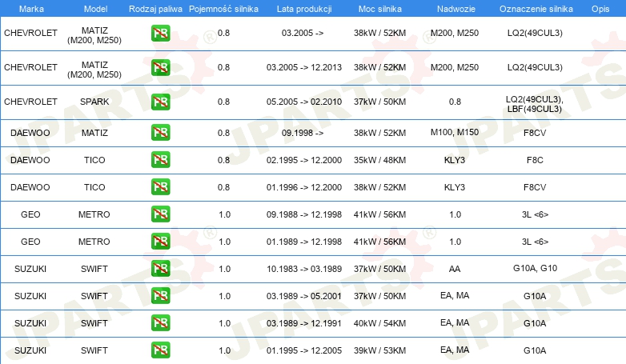This screenshot has width=626, height=364.
Task: Select the production date 03.2005 -> without end date
Action: (303, 33)
